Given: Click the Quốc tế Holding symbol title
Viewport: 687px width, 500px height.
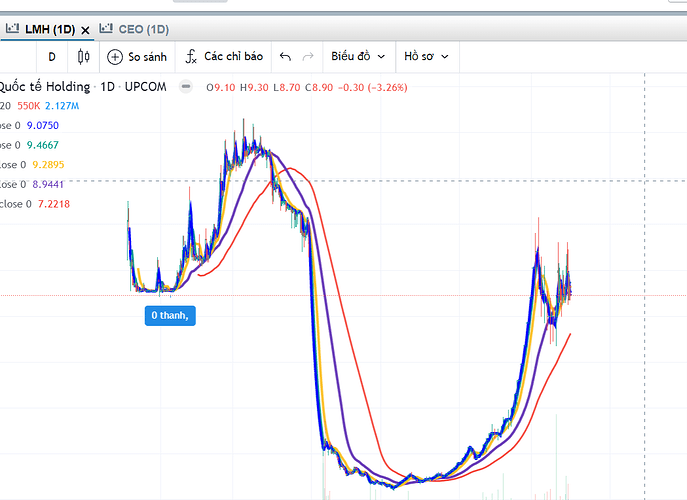Looking at the screenshot, I should pos(45,87).
